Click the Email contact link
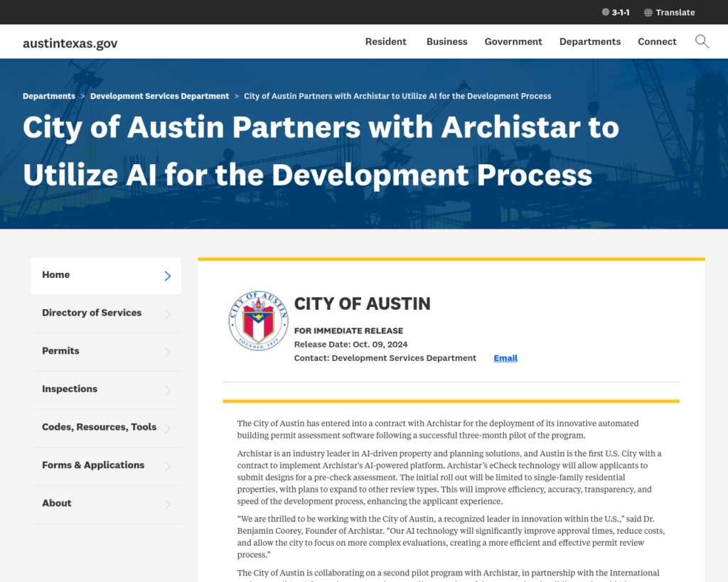Image resolution: width=728 pixels, height=582 pixels. pyautogui.click(x=505, y=358)
